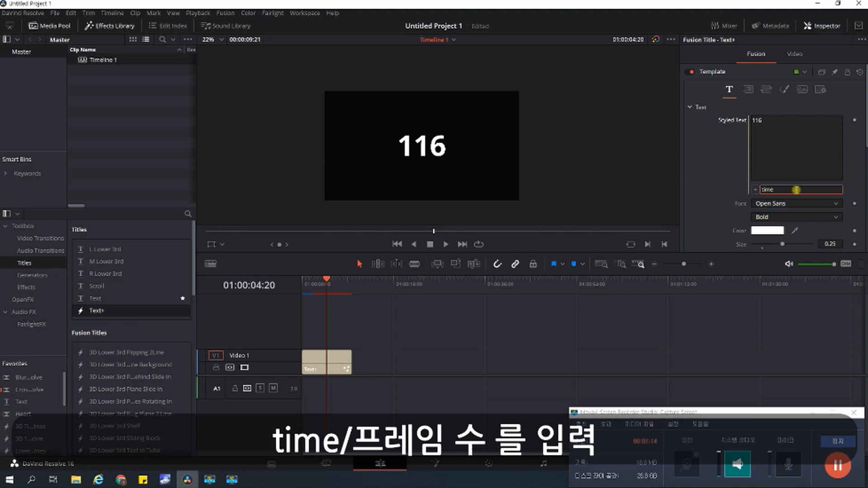
Task: Mute audio track A1 with M button
Action: 273,388
